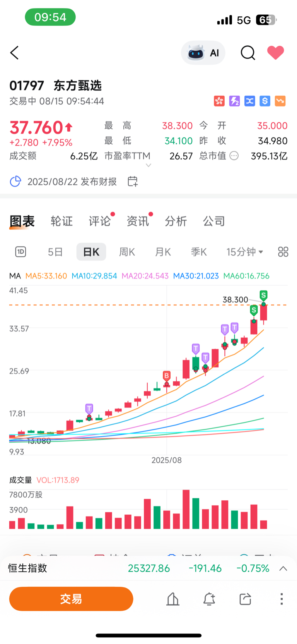The image size is (297, 644).
Task: Tap the 最高 value 38.300
Action: 177,126
